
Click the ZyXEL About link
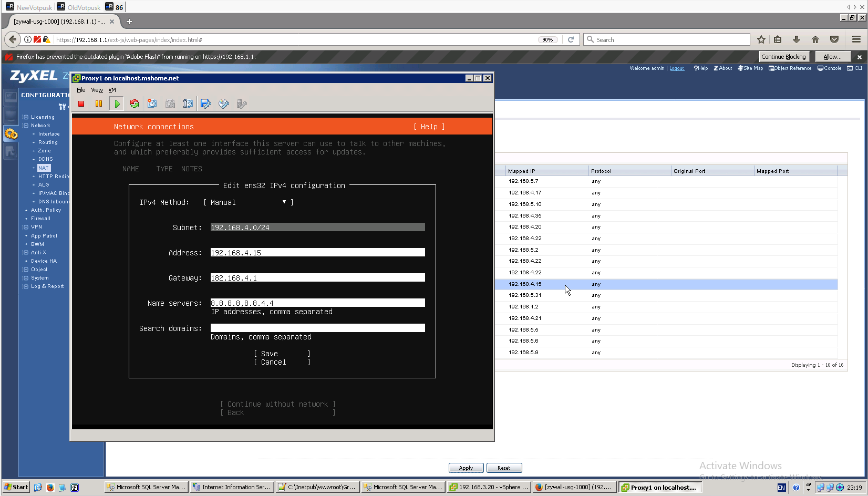[723, 68]
